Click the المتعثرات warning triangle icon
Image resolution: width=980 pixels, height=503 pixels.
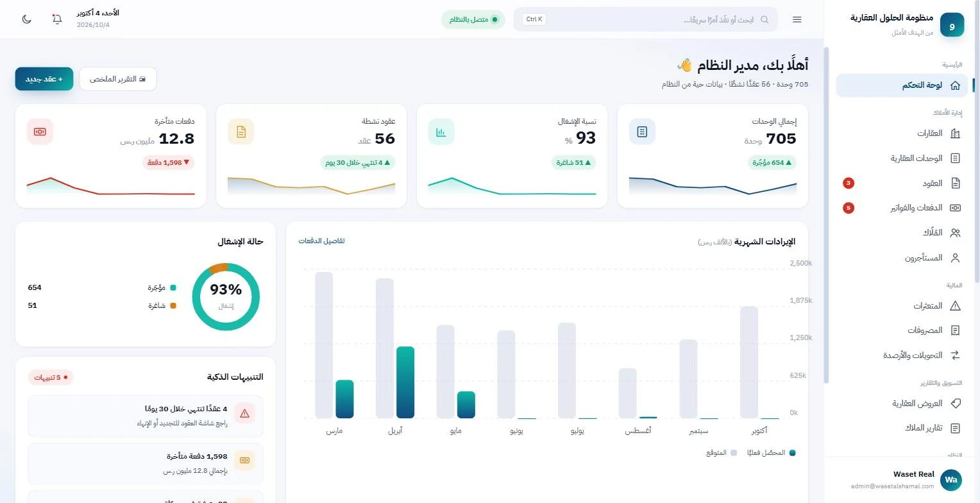pyautogui.click(x=955, y=306)
